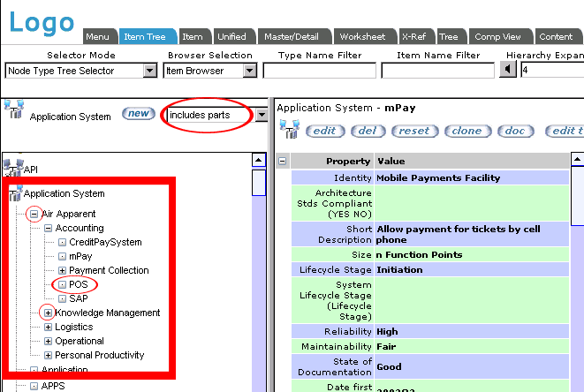Open the includes parts dropdown
Viewport: 584px width, 392px height.
tap(262, 115)
